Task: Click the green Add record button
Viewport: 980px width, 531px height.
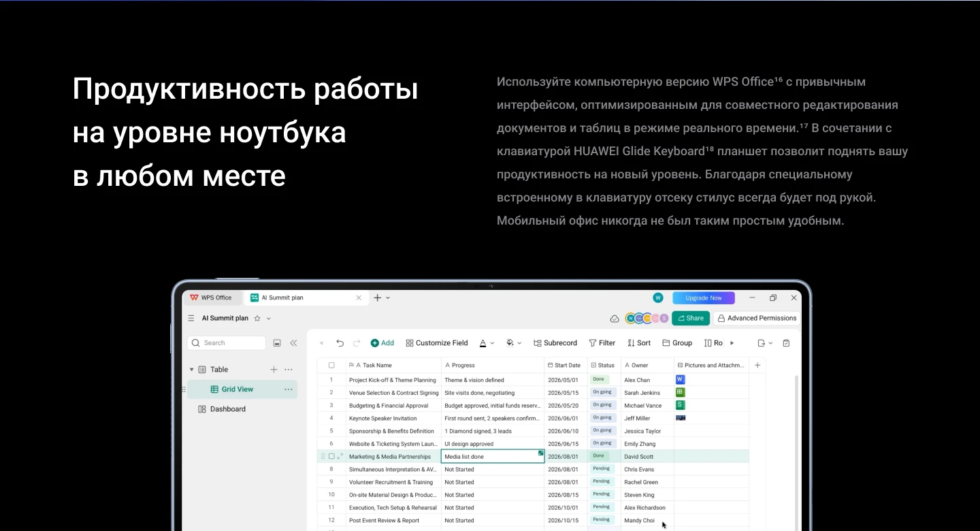Action: click(x=382, y=343)
